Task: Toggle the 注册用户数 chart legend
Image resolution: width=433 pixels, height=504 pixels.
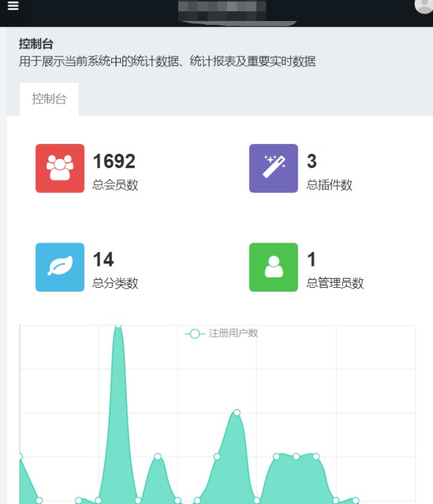Action: (221, 333)
